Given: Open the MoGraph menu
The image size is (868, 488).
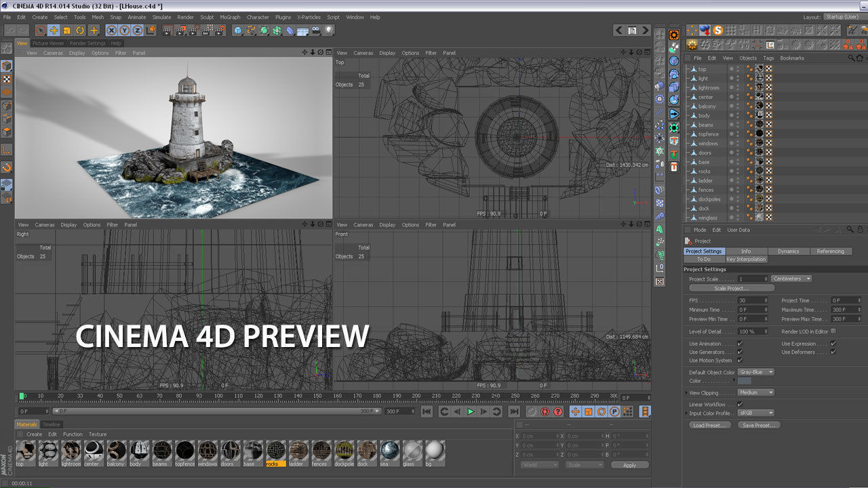Looking at the screenshot, I should (230, 17).
